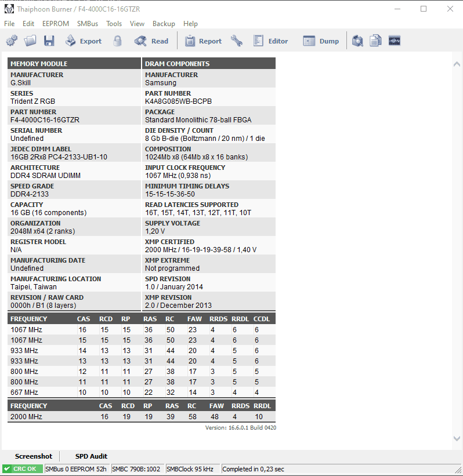463x476 pixels.
Task: Click scrollbar down arrow
Action: (457, 438)
